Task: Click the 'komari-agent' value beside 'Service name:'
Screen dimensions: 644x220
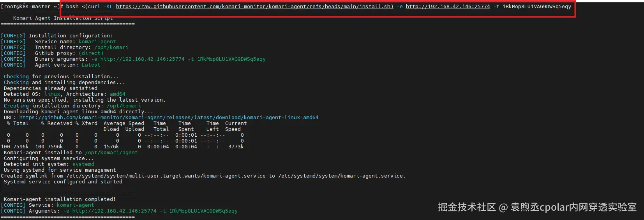Action: pyautogui.click(x=97, y=42)
